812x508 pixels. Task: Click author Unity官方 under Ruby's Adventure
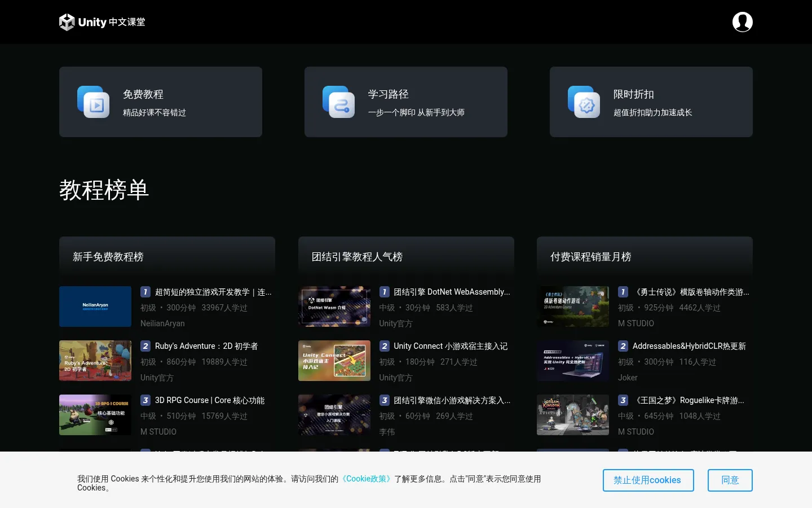pos(157,378)
